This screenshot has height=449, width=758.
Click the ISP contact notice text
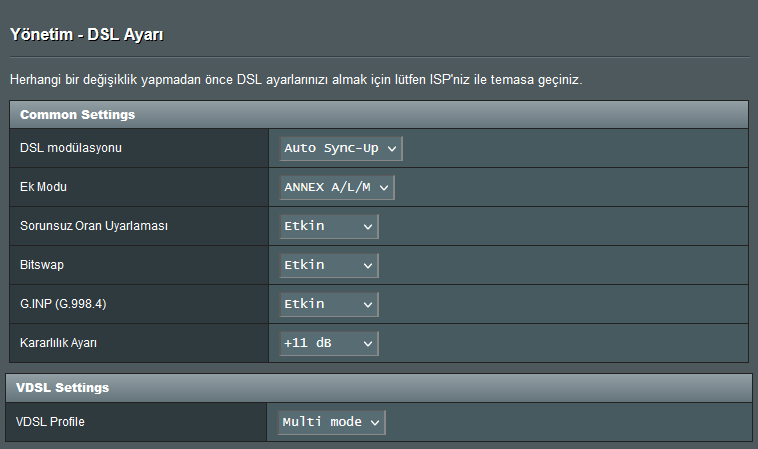(x=296, y=80)
